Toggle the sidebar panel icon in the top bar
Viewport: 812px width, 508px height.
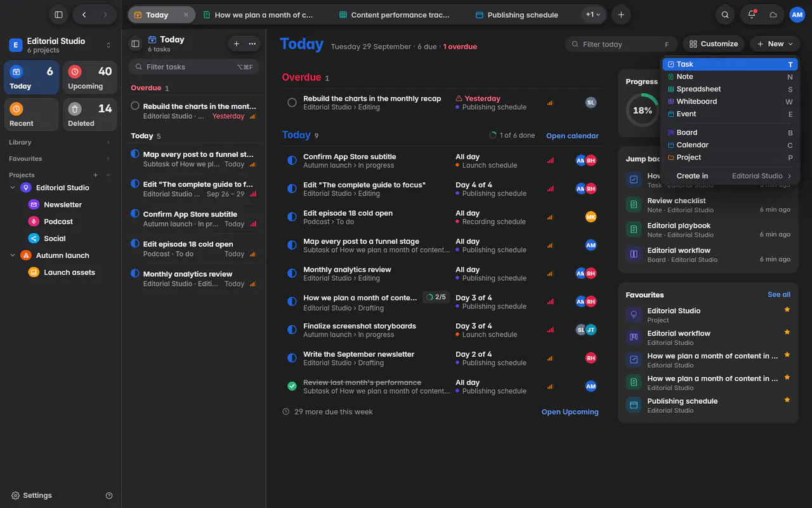pyautogui.click(x=58, y=15)
